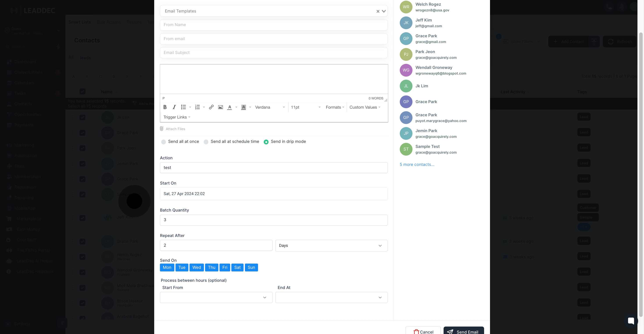
Task: Click the insert image icon
Action: pyautogui.click(x=221, y=107)
